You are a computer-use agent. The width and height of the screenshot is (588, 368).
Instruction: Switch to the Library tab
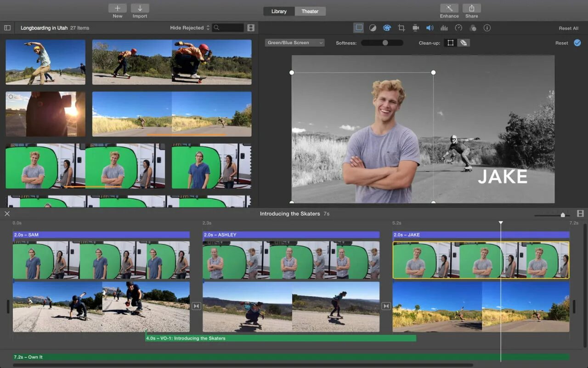279,11
